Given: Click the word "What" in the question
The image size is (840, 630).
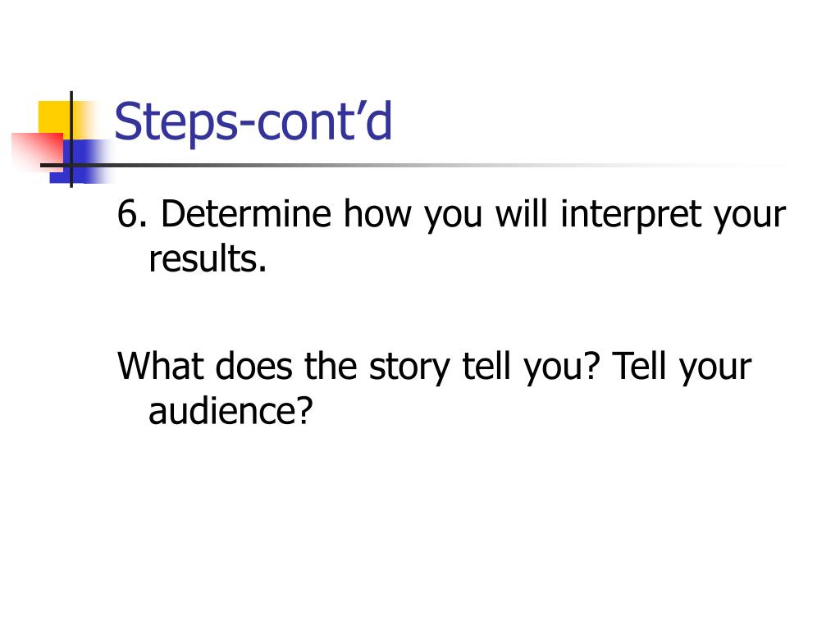Looking at the screenshot, I should [x=160, y=366].
